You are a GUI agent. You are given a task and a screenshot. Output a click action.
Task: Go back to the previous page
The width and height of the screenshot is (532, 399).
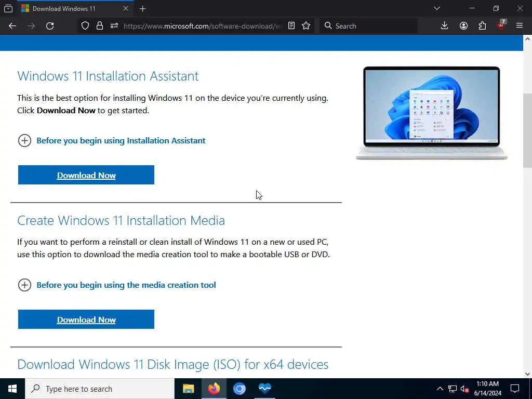point(12,26)
